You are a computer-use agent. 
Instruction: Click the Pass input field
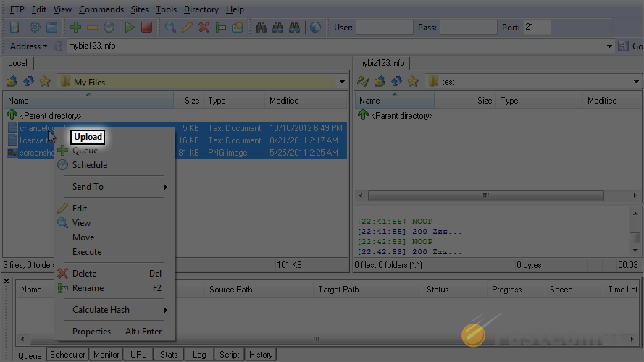click(468, 28)
